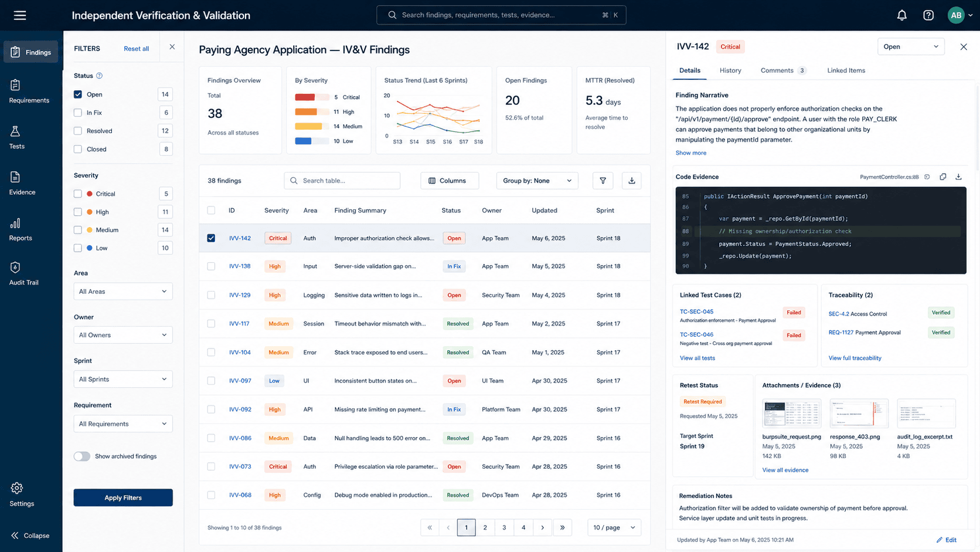Open the hamburger navigation menu
Image resolution: width=980 pixels, height=552 pixels.
point(20,15)
